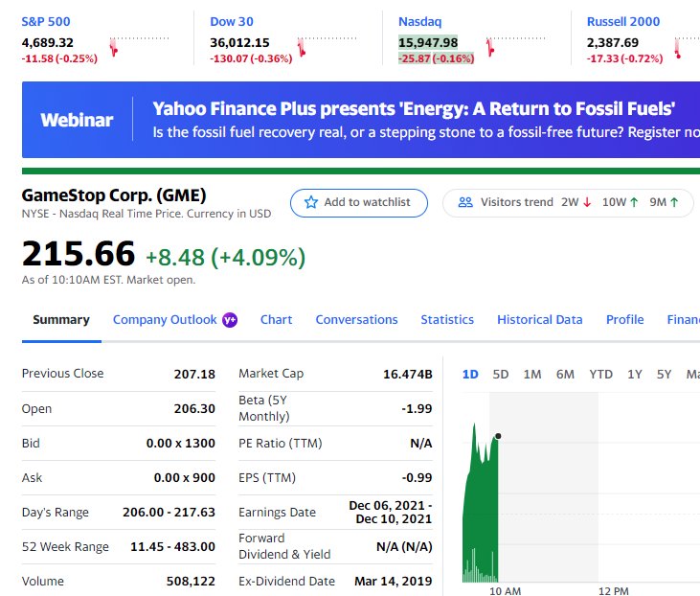Open the Profile tab

click(x=625, y=320)
